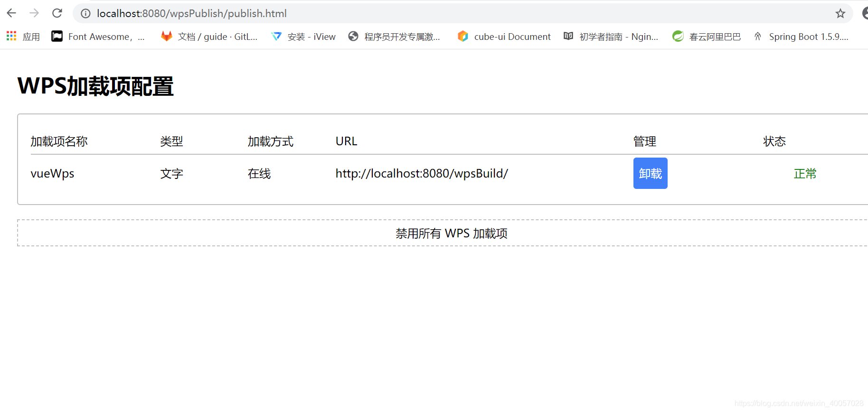Open the Apps grid icon in the bookmarks bar
This screenshot has width=868, height=412.
coord(11,36)
